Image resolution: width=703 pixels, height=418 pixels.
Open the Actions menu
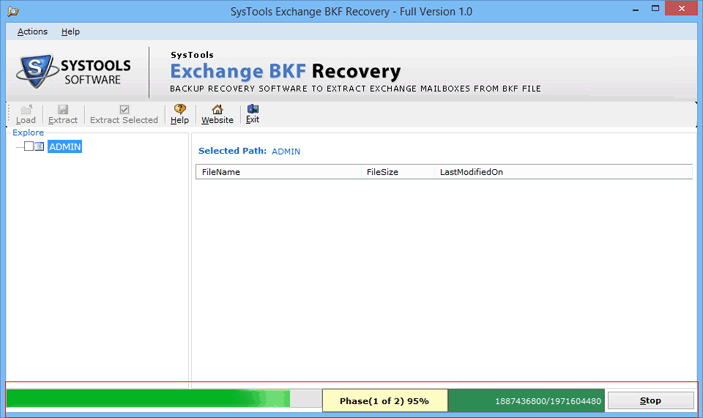point(32,32)
